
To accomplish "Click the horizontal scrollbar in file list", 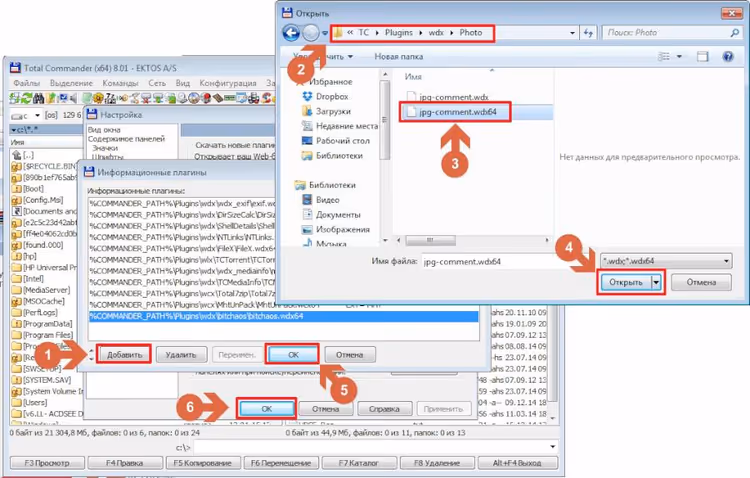I will click(x=430, y=240).
